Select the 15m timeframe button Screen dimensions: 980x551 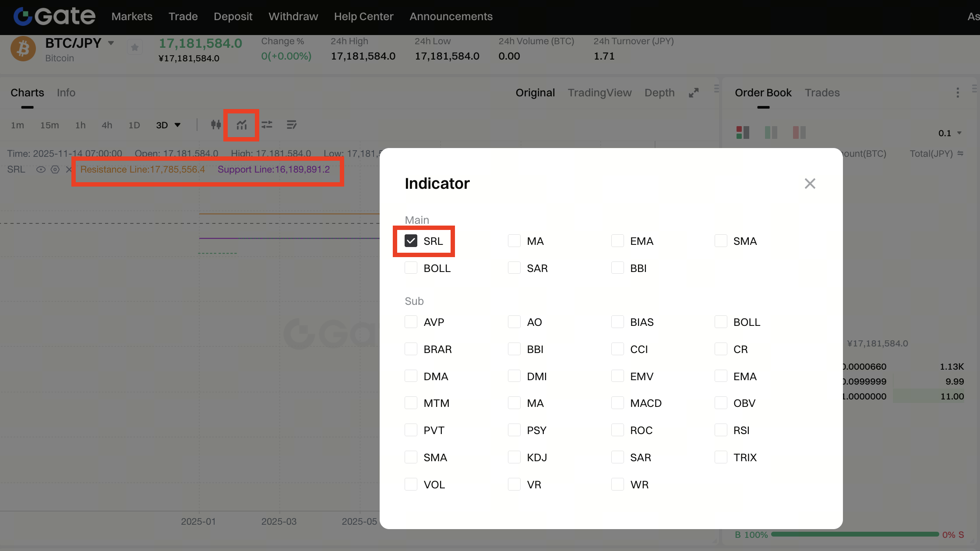tap(49, 125)
